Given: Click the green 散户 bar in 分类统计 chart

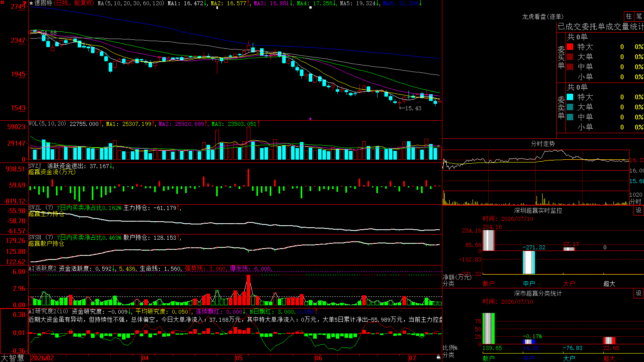Looking at the screenshot, I should (x=488, y=328).
